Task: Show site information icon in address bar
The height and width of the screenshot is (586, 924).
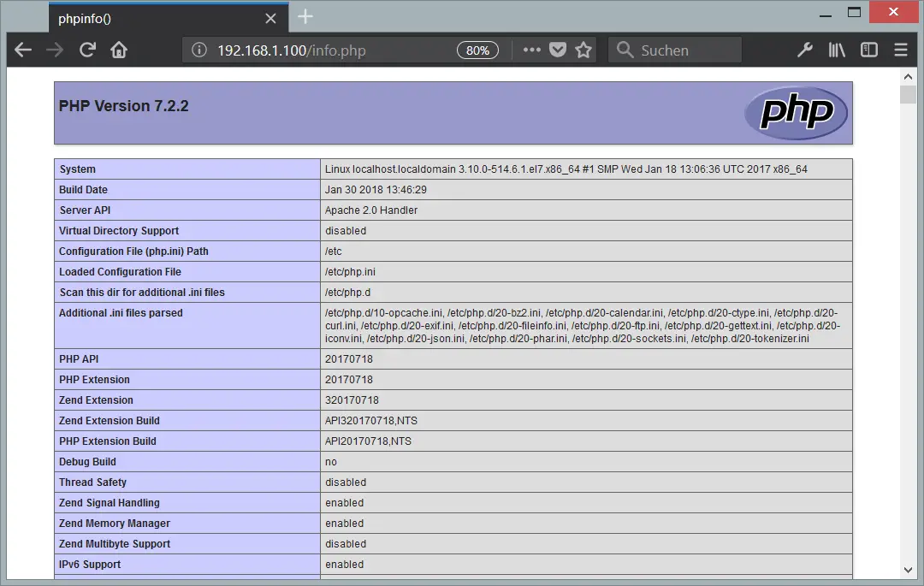Action: (x=199, y=50)
